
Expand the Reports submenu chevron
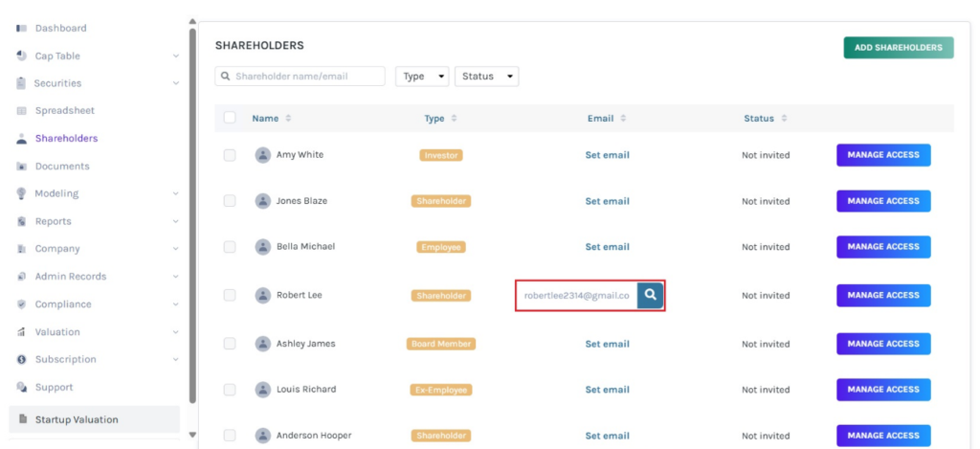[x=176, y=221]
